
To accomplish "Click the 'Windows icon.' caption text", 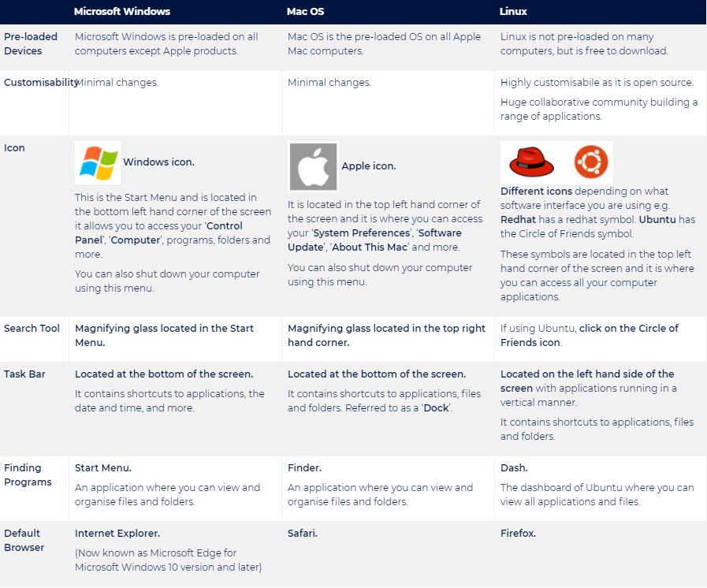I will pos(158,162).
